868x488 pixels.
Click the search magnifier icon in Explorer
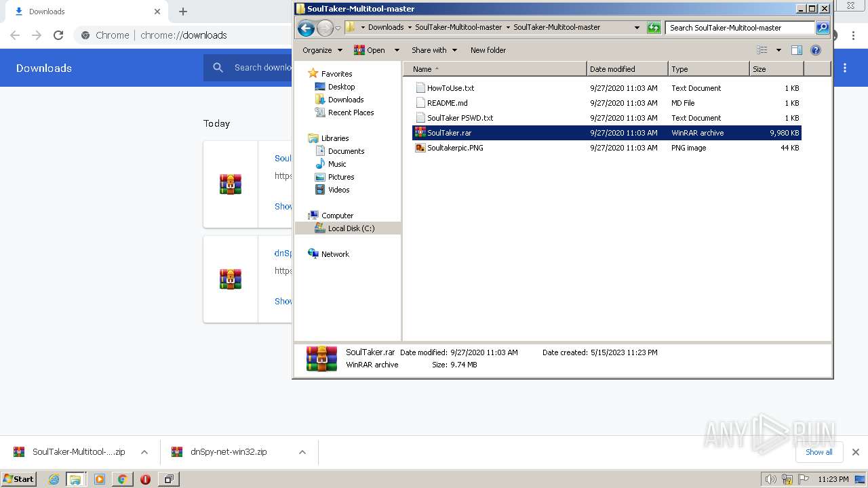point(823,28)
